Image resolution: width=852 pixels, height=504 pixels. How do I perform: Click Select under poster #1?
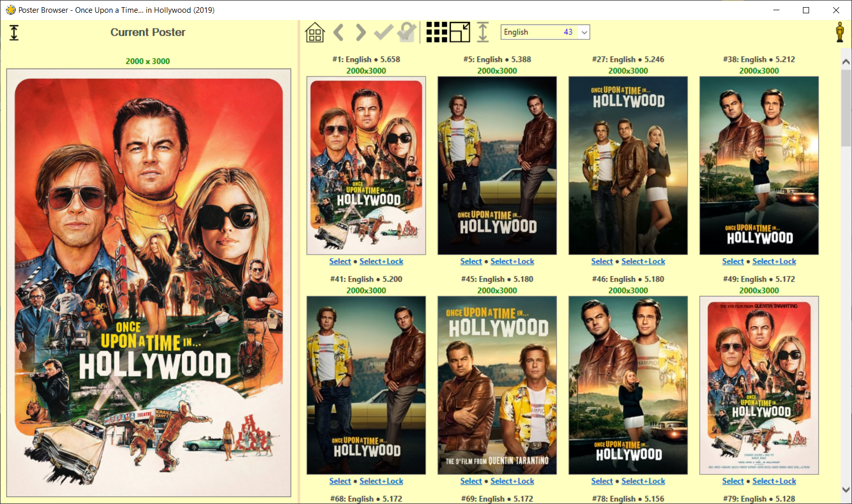point(340,261)
